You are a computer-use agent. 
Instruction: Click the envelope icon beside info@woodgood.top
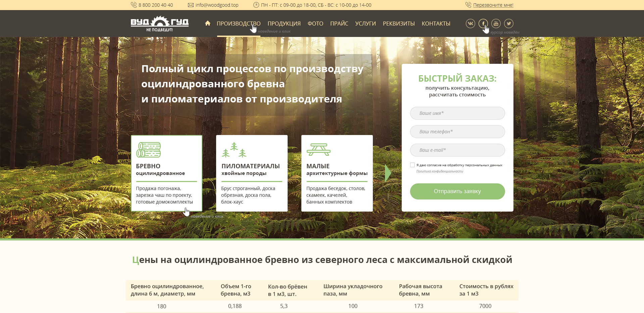point(191,5)
